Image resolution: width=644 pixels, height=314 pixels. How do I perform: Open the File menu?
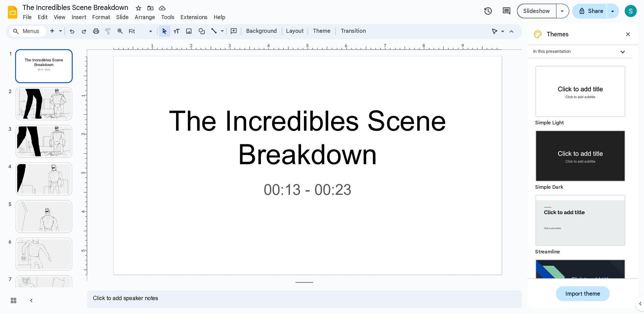pos(27,17)
